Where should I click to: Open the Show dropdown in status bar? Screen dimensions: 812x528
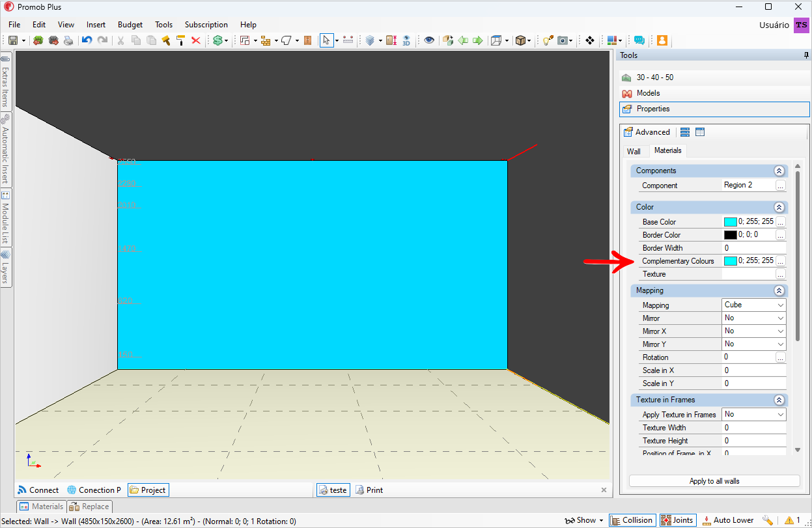[x=585, y=520]
